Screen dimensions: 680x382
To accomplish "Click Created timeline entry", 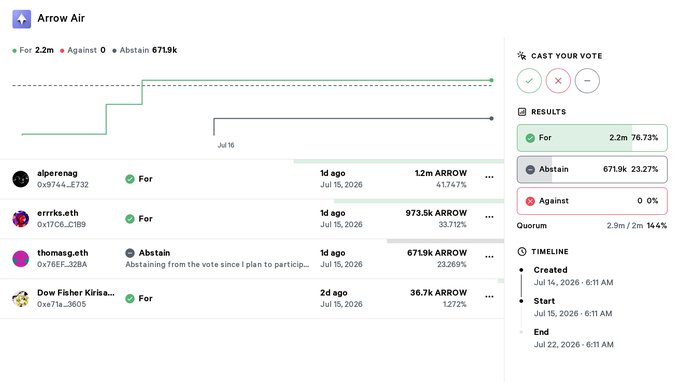I will point(573,276).
